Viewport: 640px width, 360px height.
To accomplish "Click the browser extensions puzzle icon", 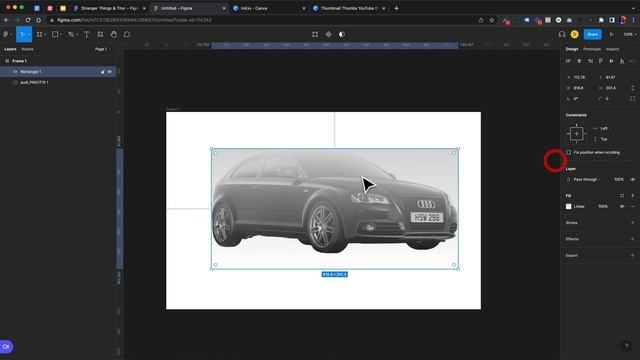I will 601,20.
